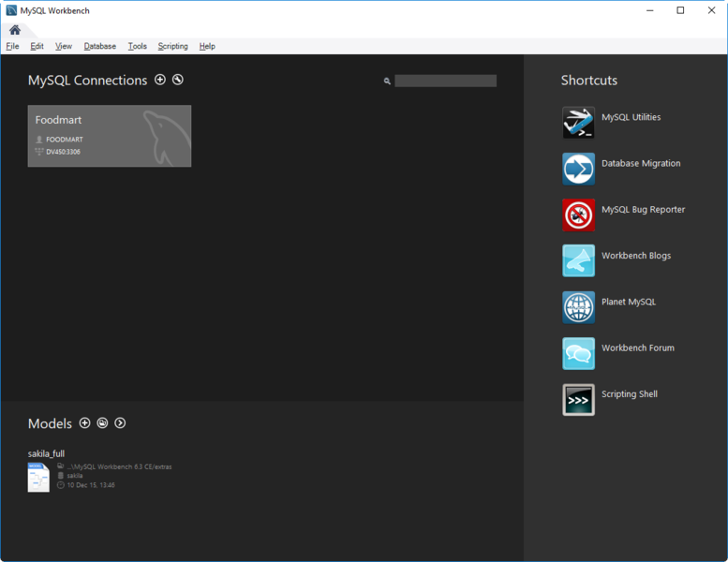Viewport: 728px width, 562px height.
Task: Click the Scripting Shell label
Action: (x=630, y=394)
